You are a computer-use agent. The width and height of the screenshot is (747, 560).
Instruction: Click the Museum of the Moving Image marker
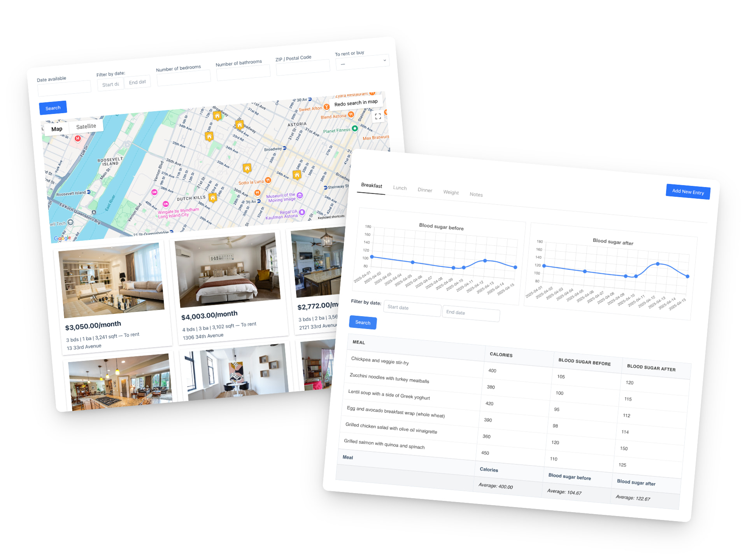pyautogui.click(x=300, y=195)
